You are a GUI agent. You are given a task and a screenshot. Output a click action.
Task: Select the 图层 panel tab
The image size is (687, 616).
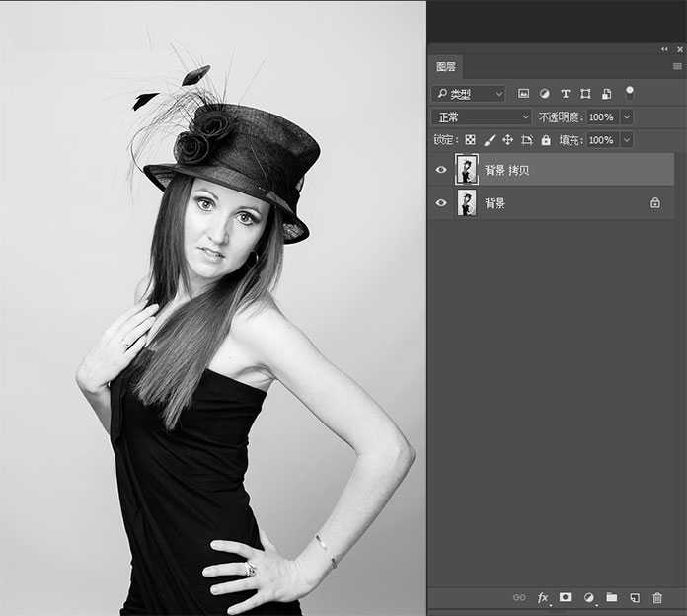(x=447, y=67)
